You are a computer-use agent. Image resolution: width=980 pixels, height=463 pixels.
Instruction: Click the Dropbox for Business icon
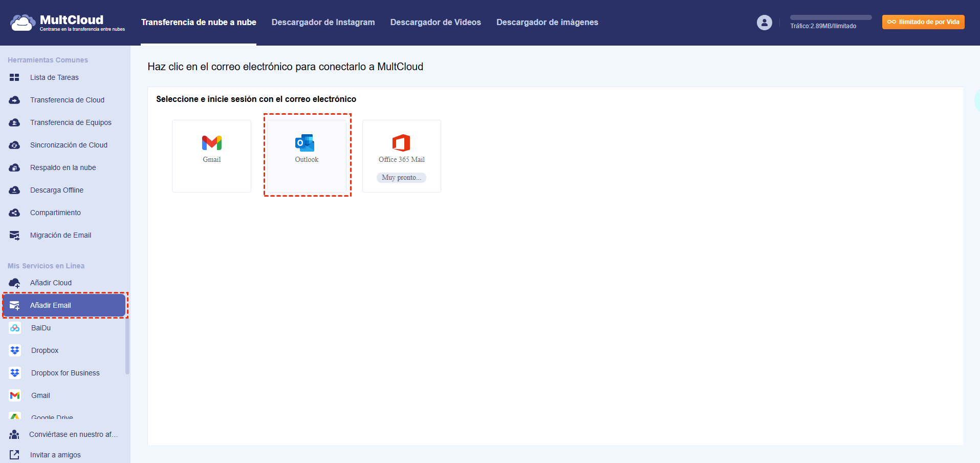tap(15, 373)
